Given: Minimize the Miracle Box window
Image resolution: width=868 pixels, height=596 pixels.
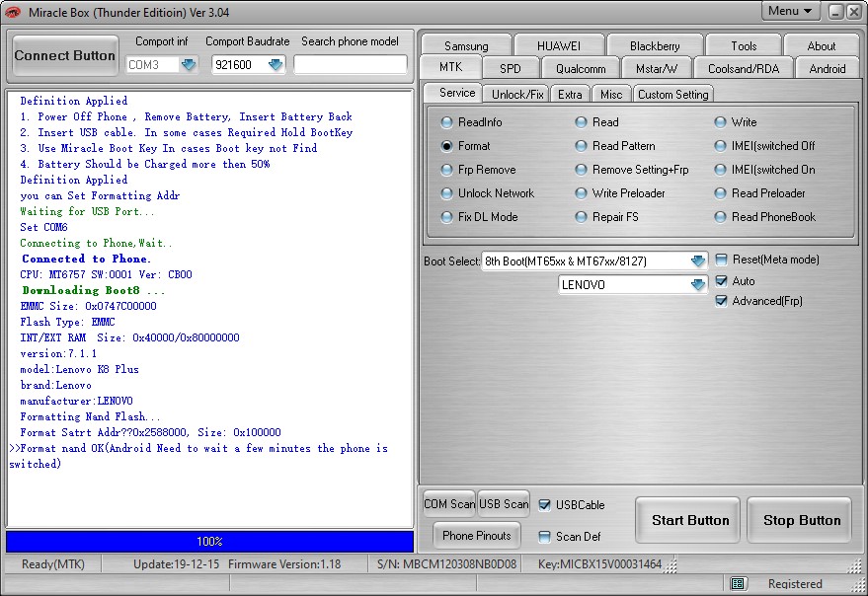Looking at the screenshot, I should click(x=836, y=12).
